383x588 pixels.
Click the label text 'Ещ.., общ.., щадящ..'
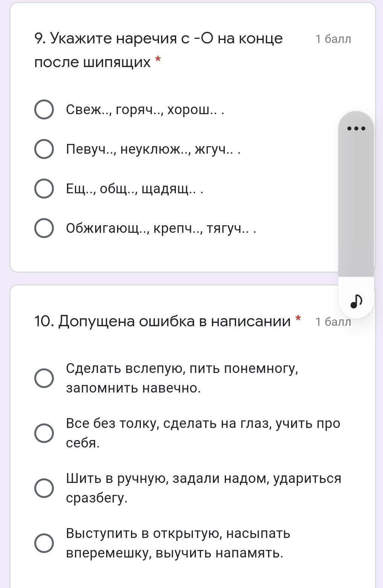pyautogui.click(x=134, y=189)
